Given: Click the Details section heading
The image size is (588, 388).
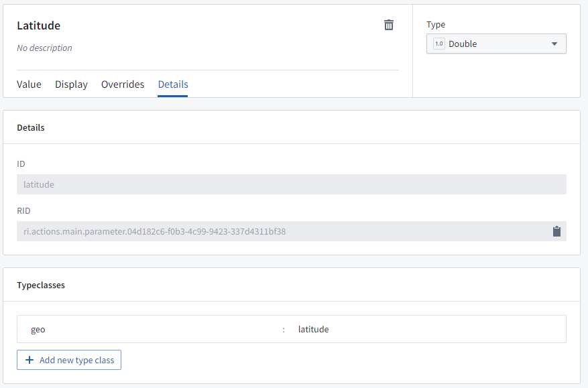Looking at the screenshot, I should (31, 128).
